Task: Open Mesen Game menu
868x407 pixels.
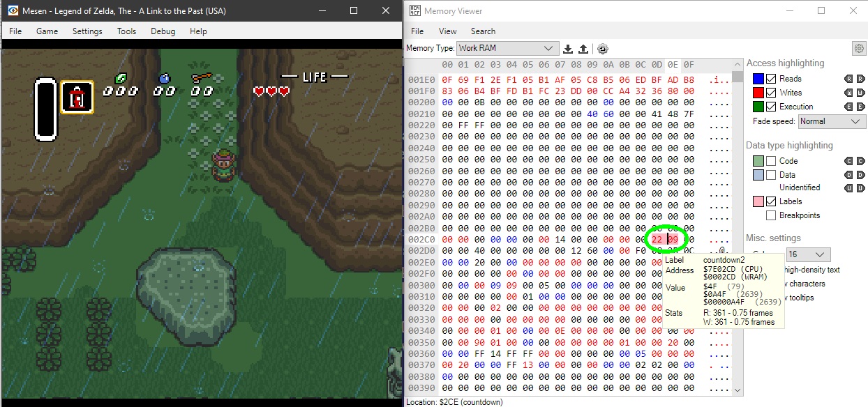Action: click(x=47, y=31)
